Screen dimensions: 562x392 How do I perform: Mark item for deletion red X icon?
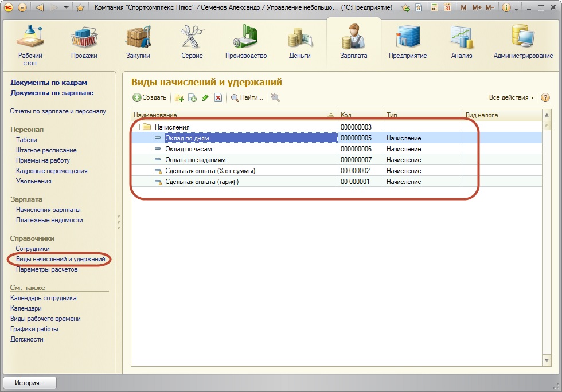218,97
